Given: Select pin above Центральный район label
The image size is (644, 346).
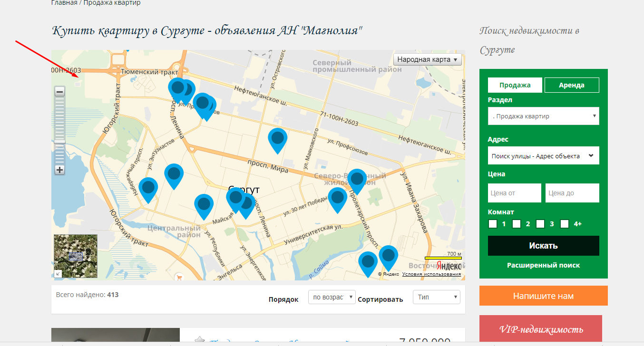Looking at the screenshot, I should click(x=204, y=207).
